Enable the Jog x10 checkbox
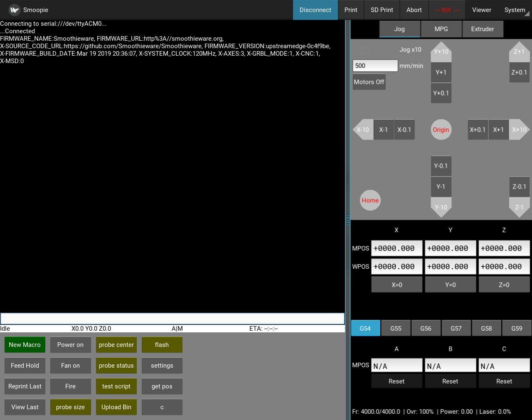The width and height of the screenshot is (532, 420). click(x=365, y=49)
